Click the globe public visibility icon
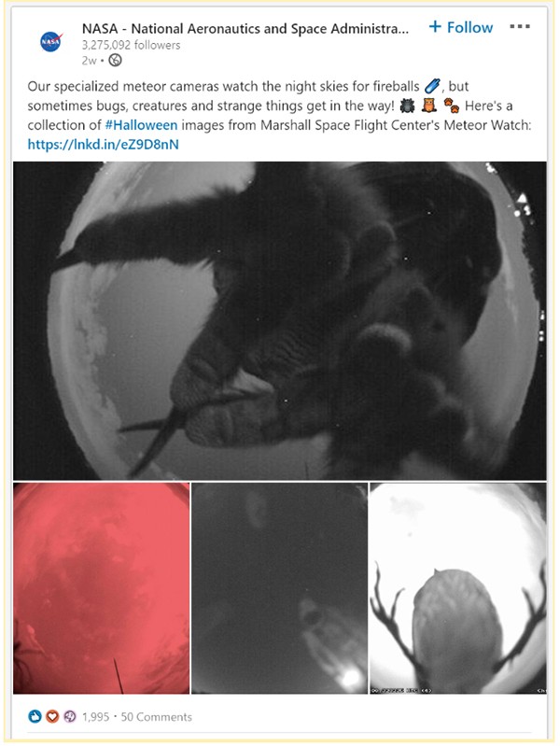 (x=115, y=61)
